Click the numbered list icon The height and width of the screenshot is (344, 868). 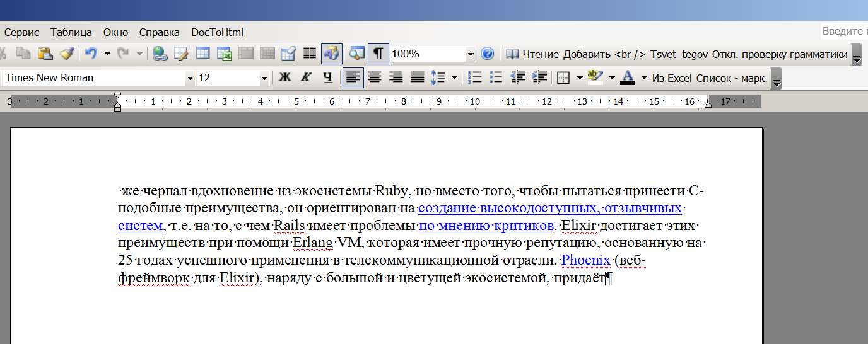coord(476,78)
